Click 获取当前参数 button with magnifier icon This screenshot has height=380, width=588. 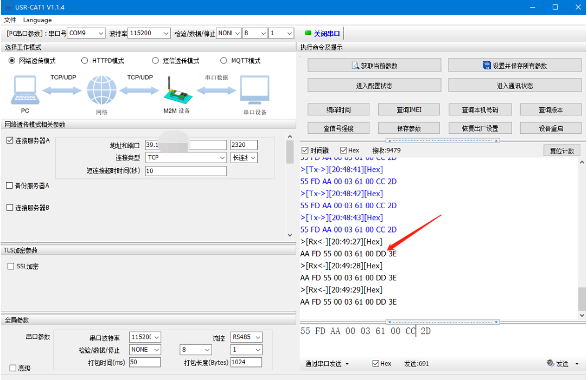373,66
